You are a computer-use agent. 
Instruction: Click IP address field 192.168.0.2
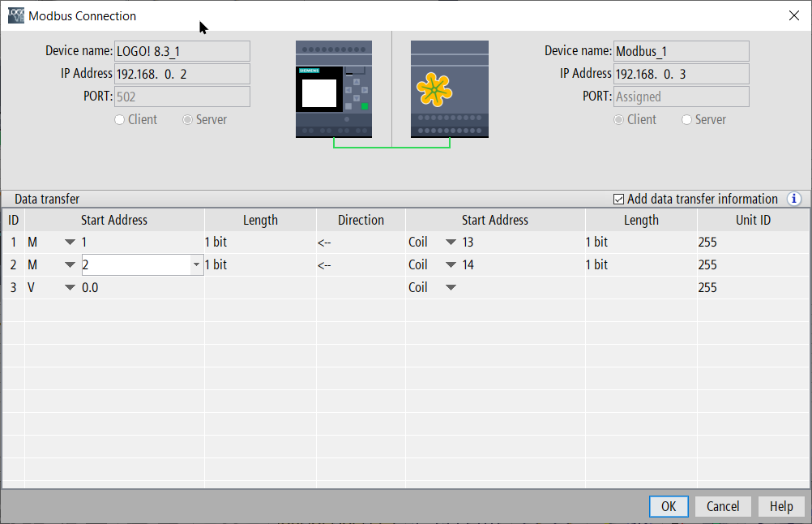click(x=182, y=74)
